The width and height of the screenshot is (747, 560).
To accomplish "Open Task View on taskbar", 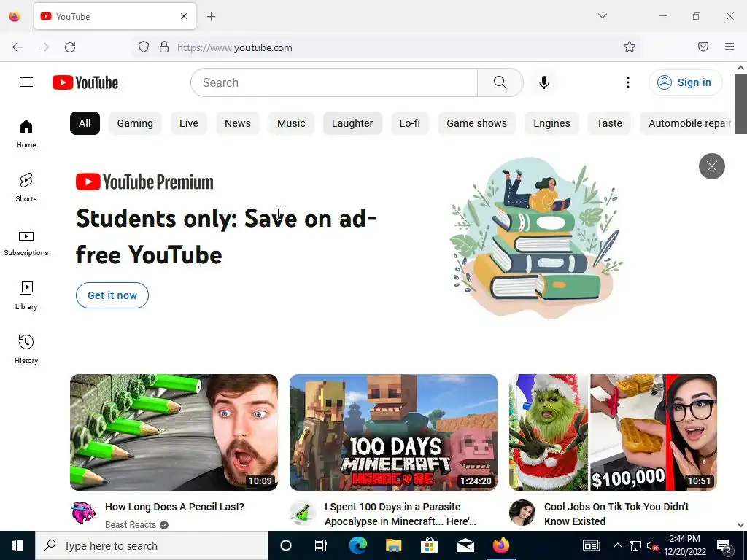I will [321, 545].
